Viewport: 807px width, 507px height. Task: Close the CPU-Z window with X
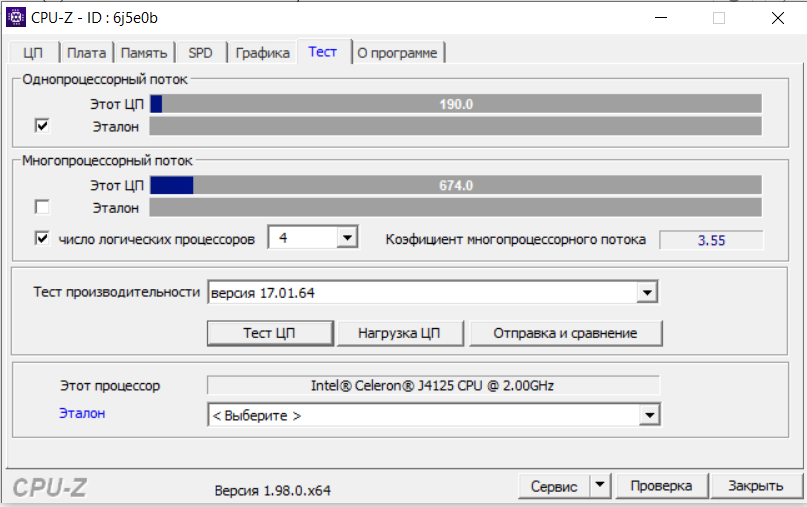click(778, 18)
